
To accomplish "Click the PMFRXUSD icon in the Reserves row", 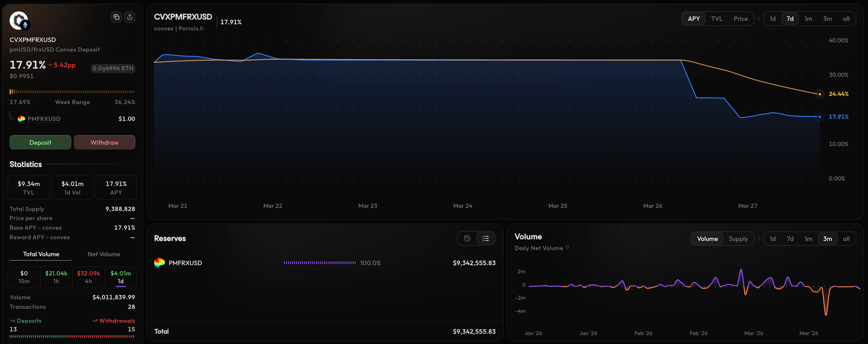I will pyautogui.click(x=160, y=263).
